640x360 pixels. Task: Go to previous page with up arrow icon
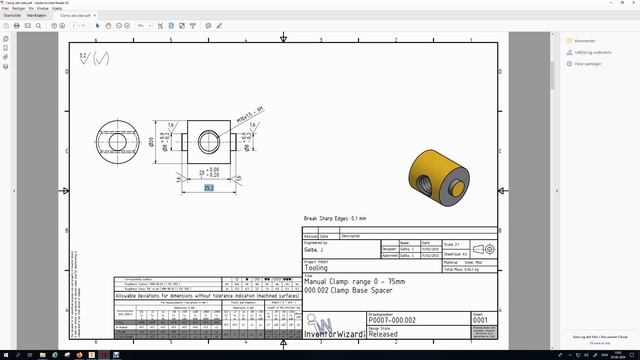click(x=54, y=26)
